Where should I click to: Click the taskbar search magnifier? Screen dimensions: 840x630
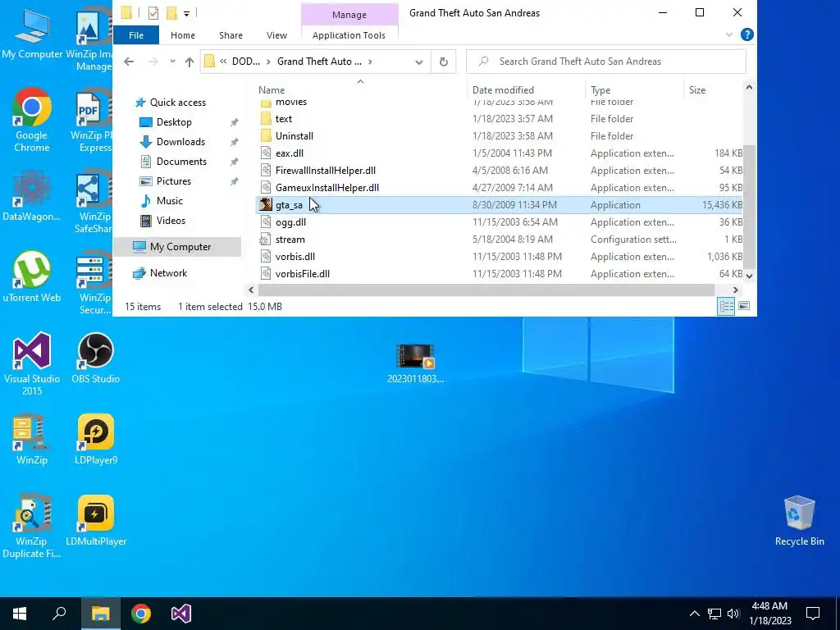click(x=59, y=614)
